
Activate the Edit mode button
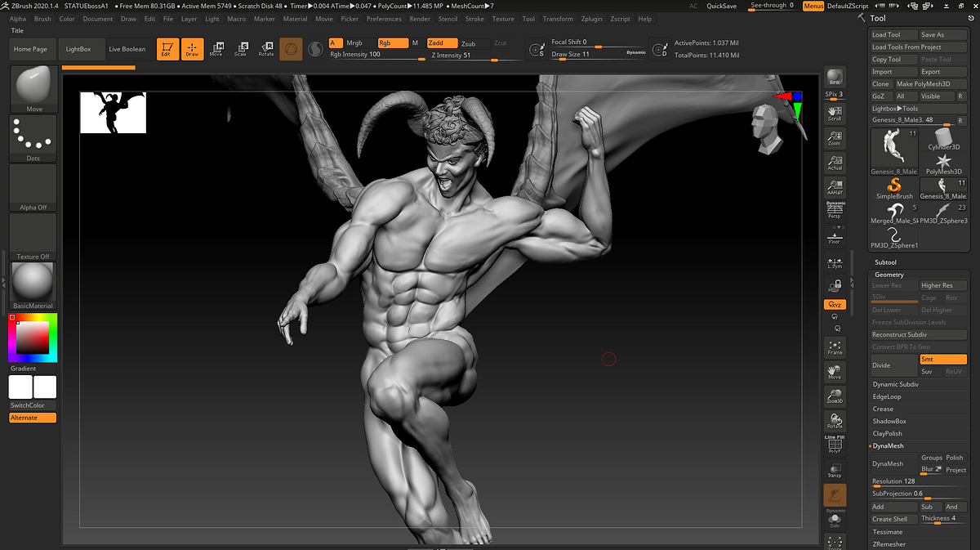coord(168,49)
